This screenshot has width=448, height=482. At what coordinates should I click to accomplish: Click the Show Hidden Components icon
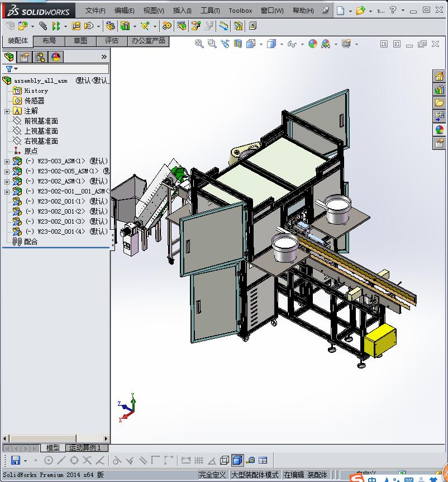(x=110, y=26)
